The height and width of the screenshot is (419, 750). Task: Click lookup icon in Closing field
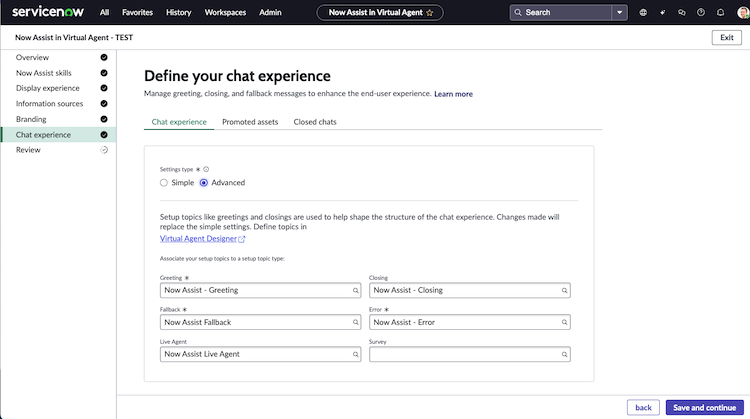(x=564, y=290)
